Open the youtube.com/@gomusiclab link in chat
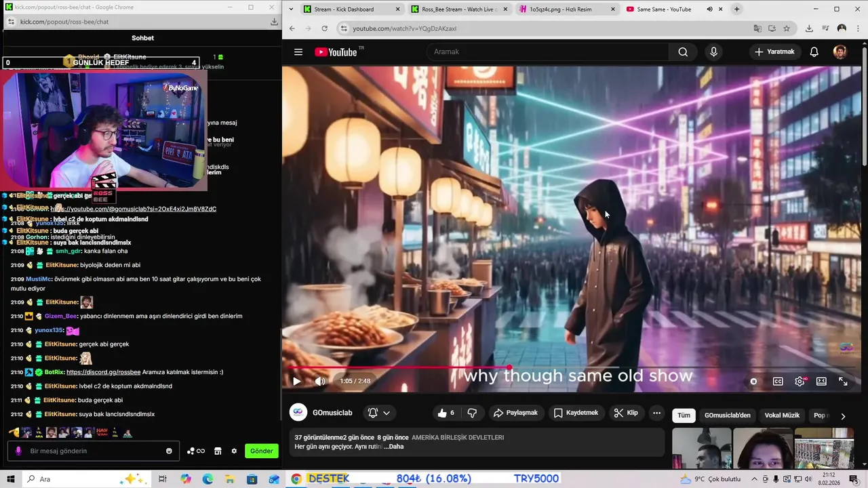 click(x=134, y=209)
